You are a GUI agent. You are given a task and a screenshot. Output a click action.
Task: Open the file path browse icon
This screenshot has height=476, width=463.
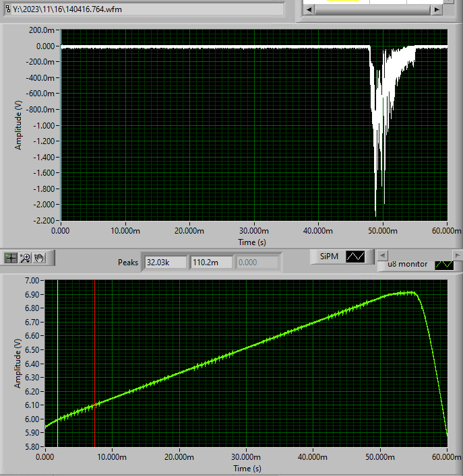[x=8, y=9]
